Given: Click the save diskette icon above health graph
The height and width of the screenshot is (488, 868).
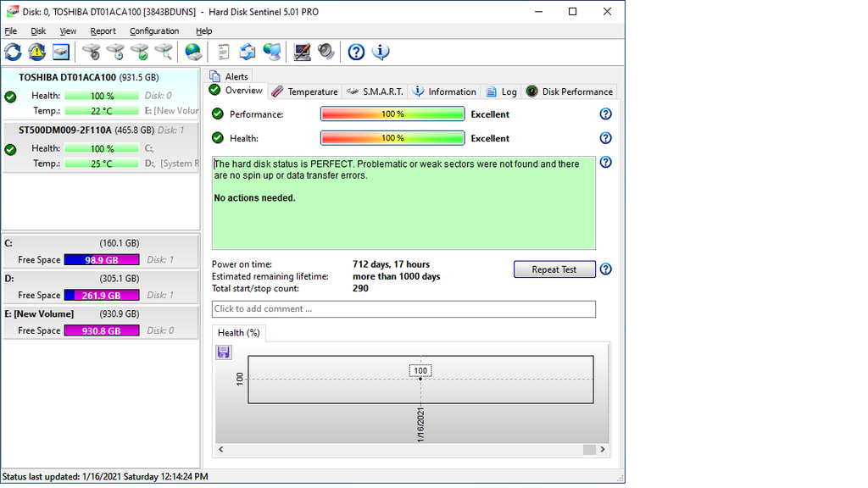Looking at the screenshot, I should pyautogui.click(x=224, y=352).
